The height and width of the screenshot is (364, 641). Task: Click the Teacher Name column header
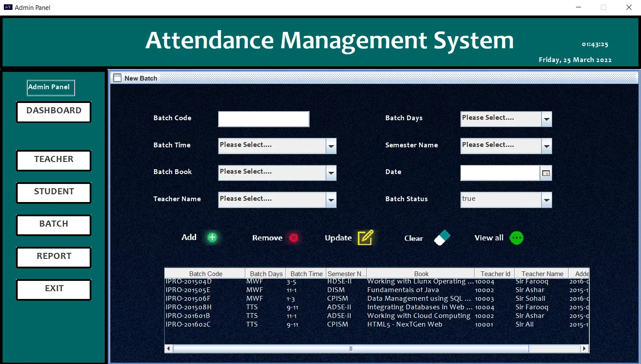(542, 274)
